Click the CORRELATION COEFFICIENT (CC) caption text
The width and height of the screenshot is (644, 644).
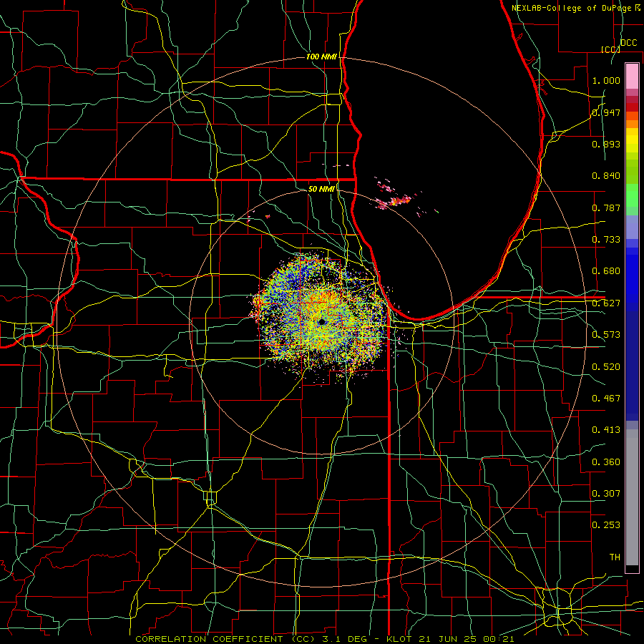225,639
